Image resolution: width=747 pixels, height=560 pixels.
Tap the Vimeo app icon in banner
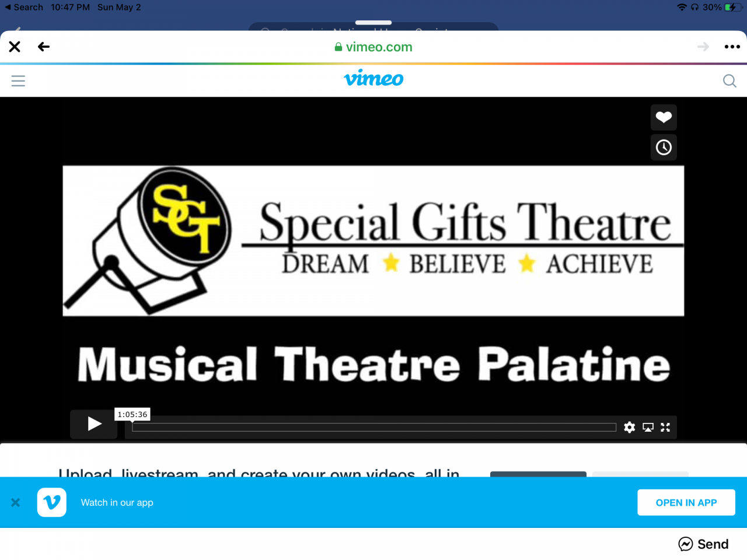[52, 502]
